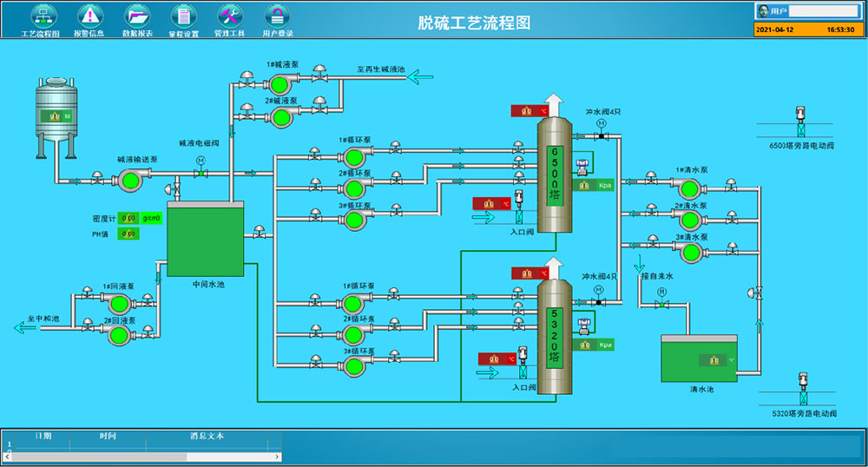Screen dimensions: 868x467
Task: Click the 6500塔 Kpa pressure readout
Action: click(x=594, y=186)
